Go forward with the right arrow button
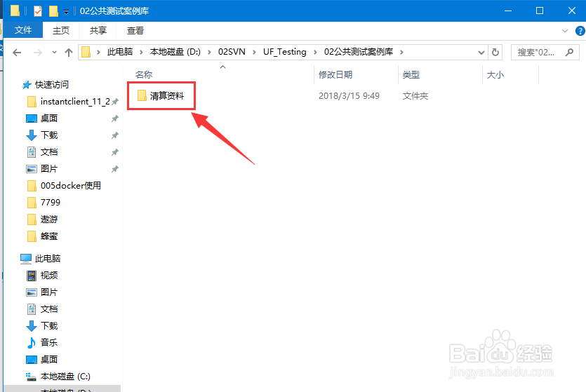This screenshot has height=392, width=586. tap(37, 53)
